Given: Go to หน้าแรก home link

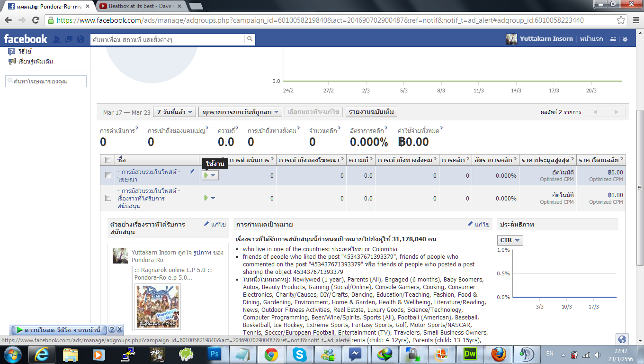Looking at the screenshot, I should pyautogui.click(x=591, y=39).
